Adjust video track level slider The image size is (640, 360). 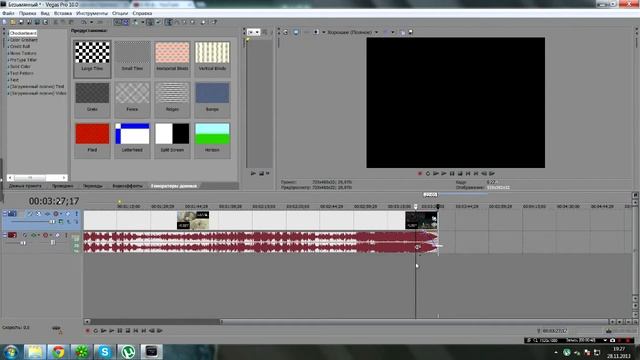click(52, 222)
